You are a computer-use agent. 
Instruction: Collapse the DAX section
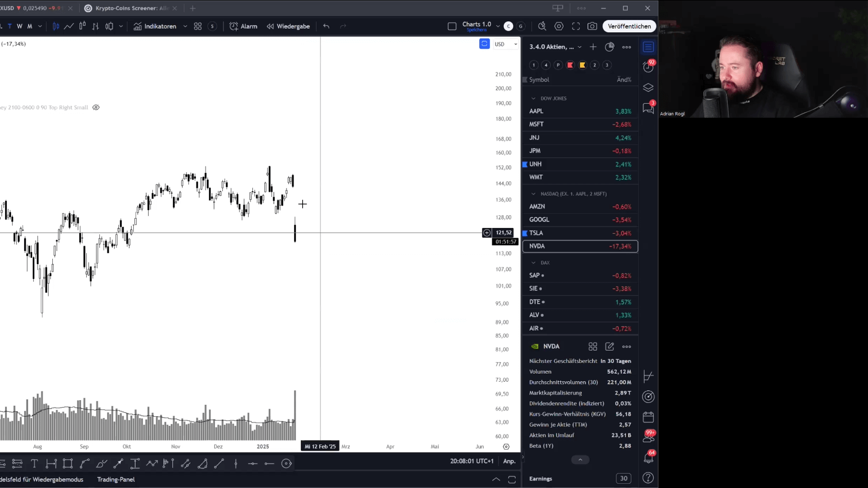tap(533, 263)
